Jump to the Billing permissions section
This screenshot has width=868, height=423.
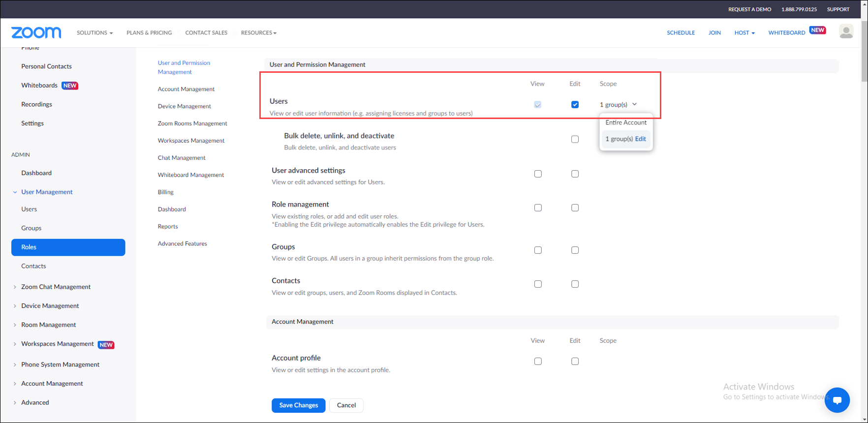pyautogui.click(x=165, y=192)
